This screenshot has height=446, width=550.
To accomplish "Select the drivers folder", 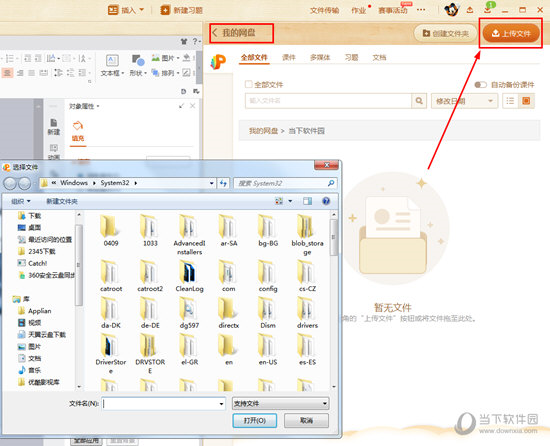I will [307, 313].
